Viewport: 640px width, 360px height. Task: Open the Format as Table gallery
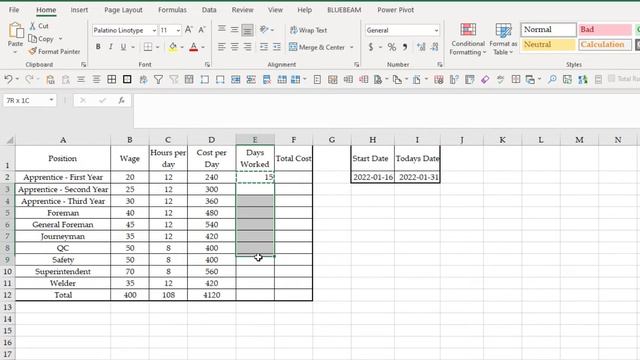[x=503, y=39]
